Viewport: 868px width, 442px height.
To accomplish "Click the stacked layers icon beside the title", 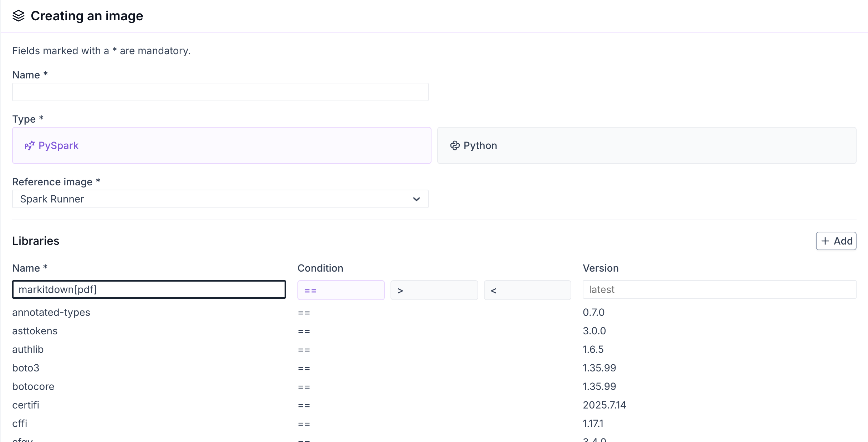I will coord(19,16).
